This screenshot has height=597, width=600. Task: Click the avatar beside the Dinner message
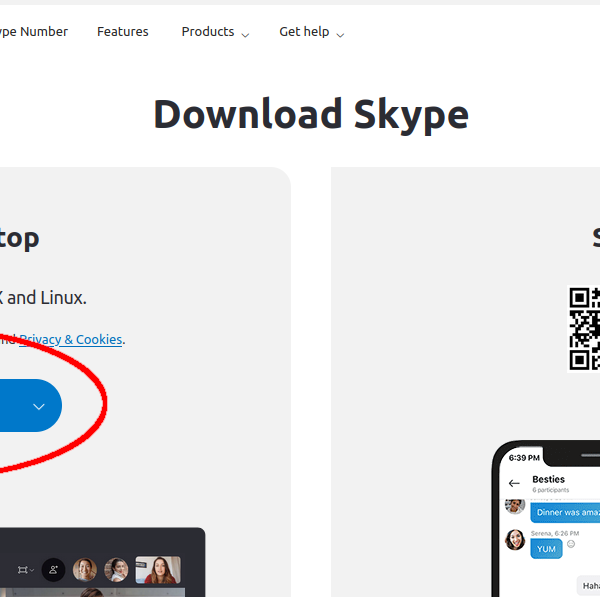click(515, 506)
